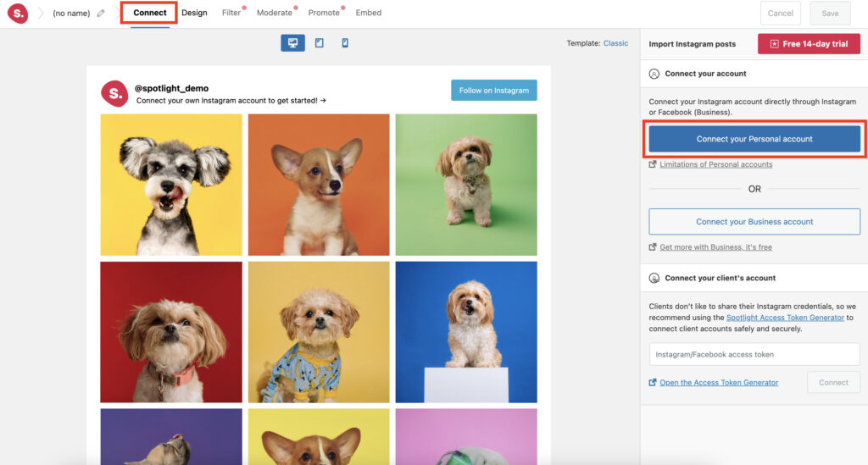Viewport: 868px width, 465px height.
Task: Open the Connect tab
Action: coord(150,14)
